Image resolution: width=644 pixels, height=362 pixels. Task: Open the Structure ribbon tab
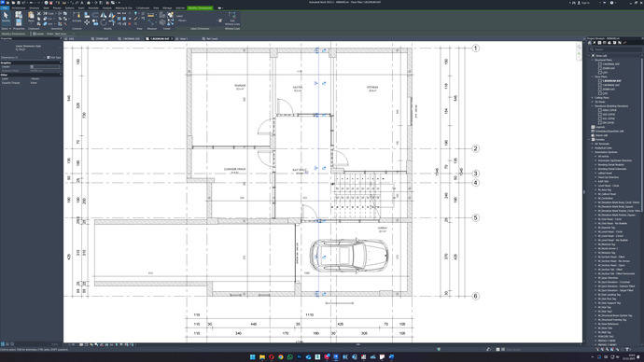(35, 7)
